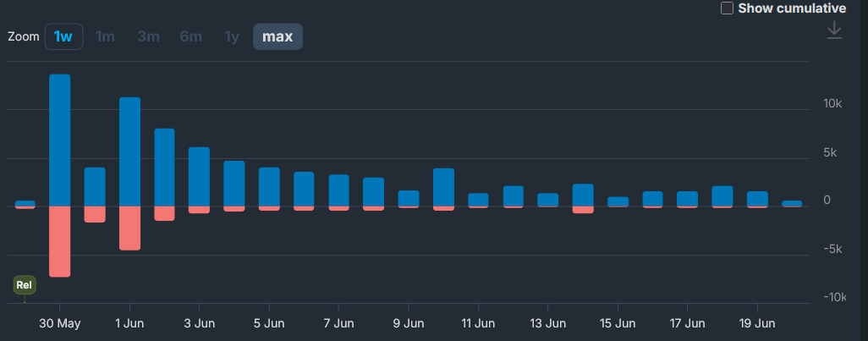Click the tallest blue bar on 30 May
Image resolution: width=868 pixels, height=341 pixels.
pos(60,140)
